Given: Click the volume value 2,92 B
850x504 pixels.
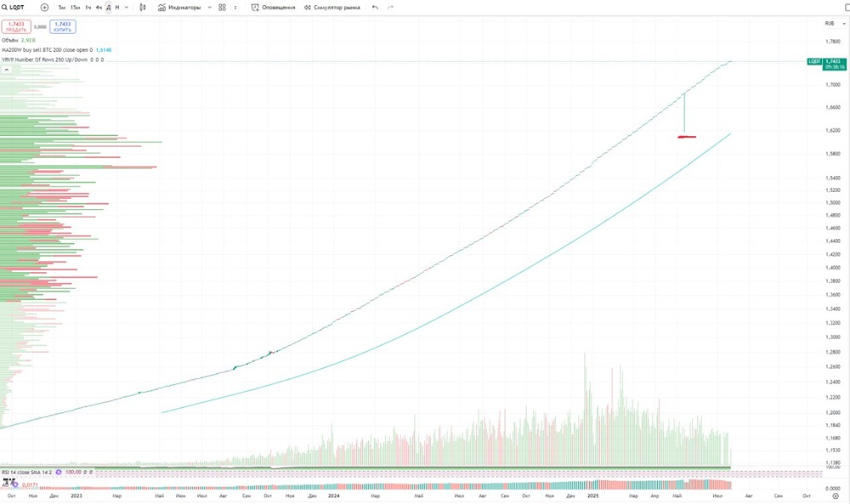Looking at the screenshot, I should coord(28,41).
